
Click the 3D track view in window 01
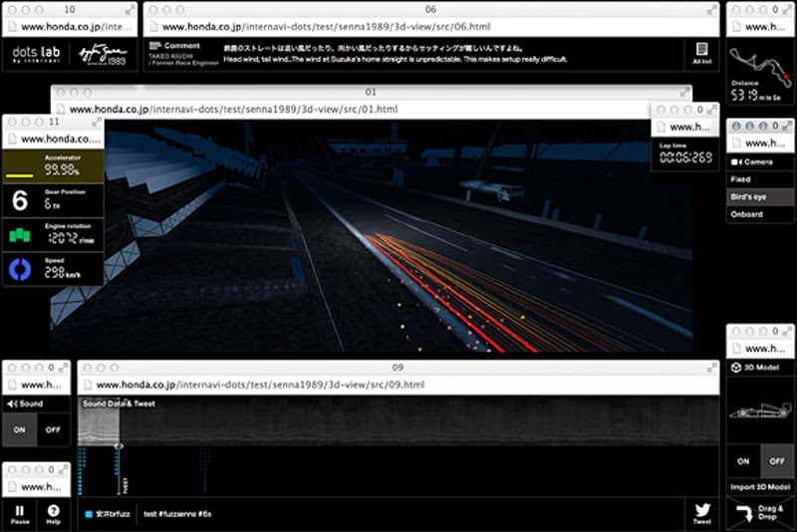pos(371,235)
